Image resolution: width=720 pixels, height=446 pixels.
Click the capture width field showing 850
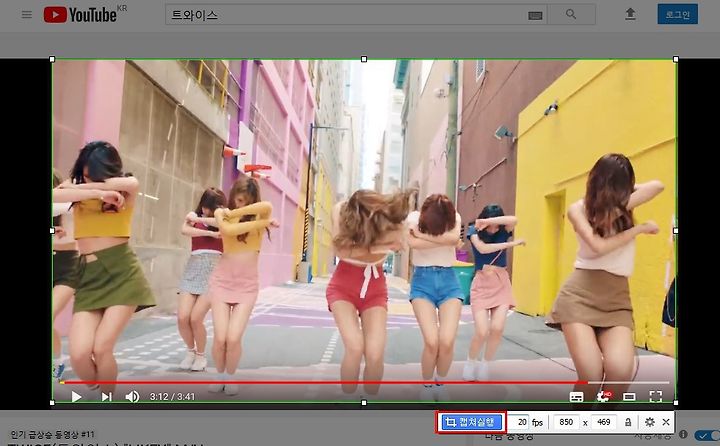pyautogui.click(x=566, y=422)
